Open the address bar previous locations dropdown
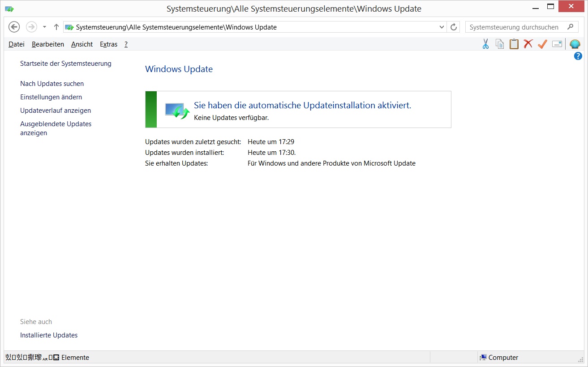The width and height of the screenshot is (588, 367). tap(442, 27)
